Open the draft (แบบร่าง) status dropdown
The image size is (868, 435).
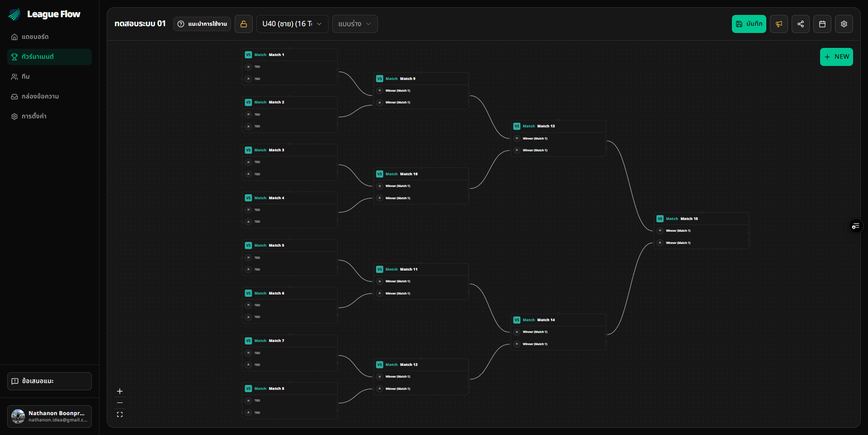click(355, 24)
